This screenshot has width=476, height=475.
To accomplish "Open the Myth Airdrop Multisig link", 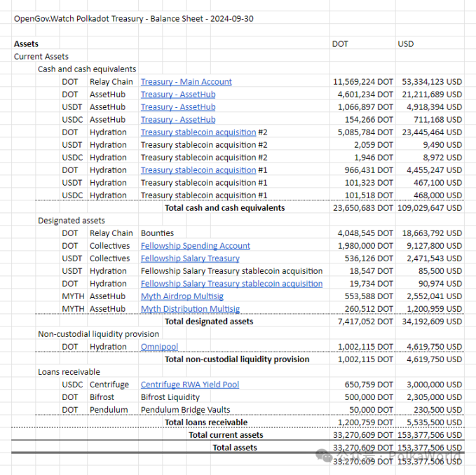I will pos(182,296).
